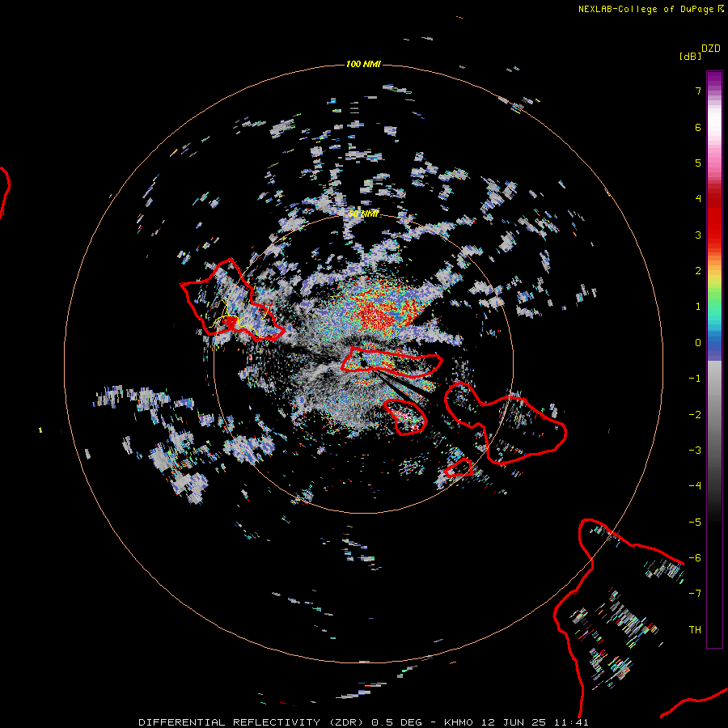Click the 0 value on the colorbar scale
728x728 pixels.
coord(698,343)
